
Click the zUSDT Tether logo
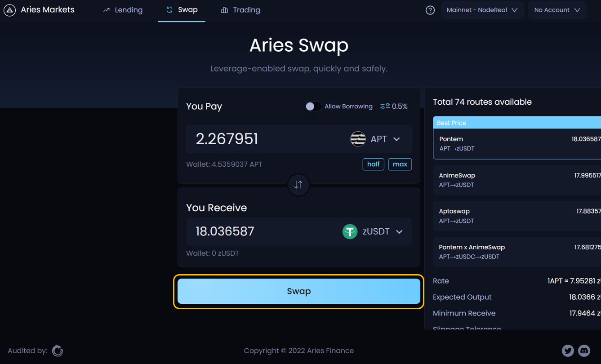[x=350, y=231]
